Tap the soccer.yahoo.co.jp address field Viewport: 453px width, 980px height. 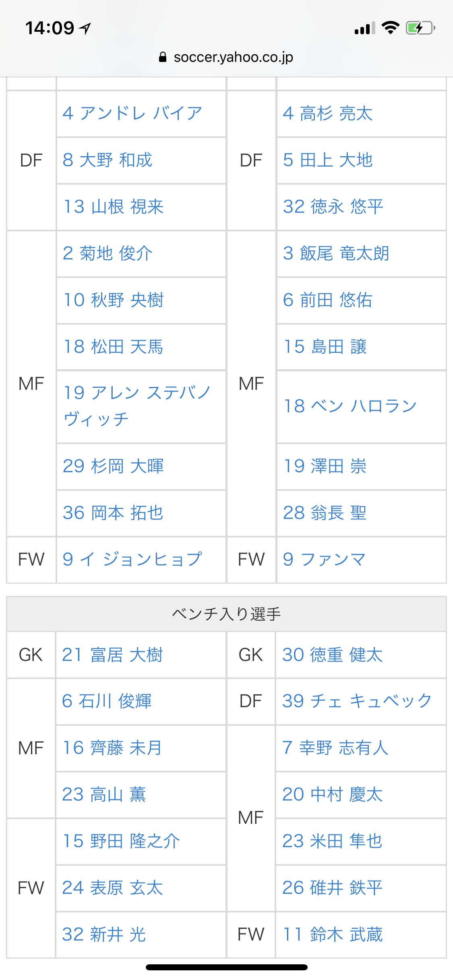point(233,57)
